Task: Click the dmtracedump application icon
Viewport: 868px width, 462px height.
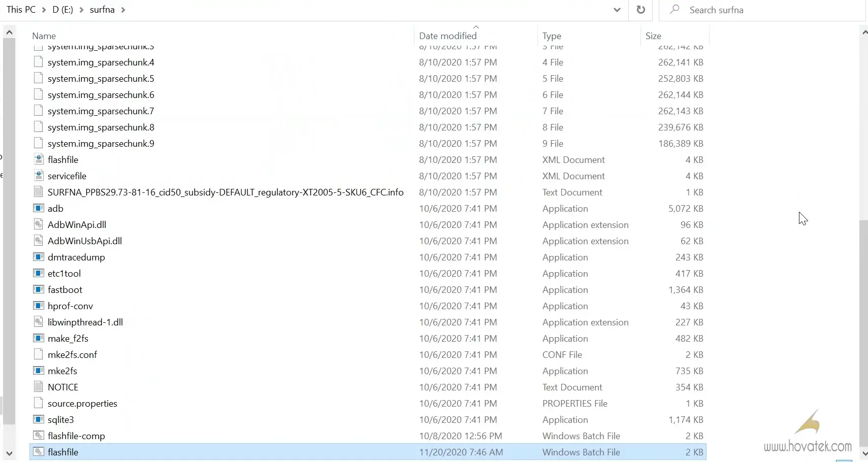Action: click(x=39, y=257)
